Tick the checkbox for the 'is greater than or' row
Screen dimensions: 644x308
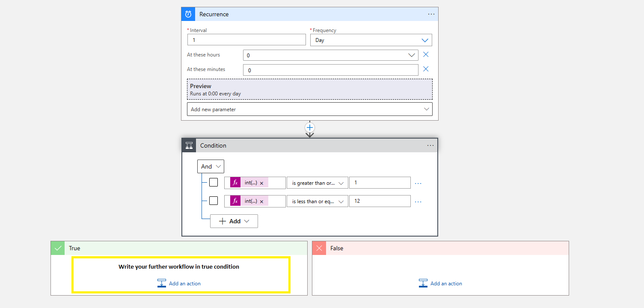pos(214,182)
